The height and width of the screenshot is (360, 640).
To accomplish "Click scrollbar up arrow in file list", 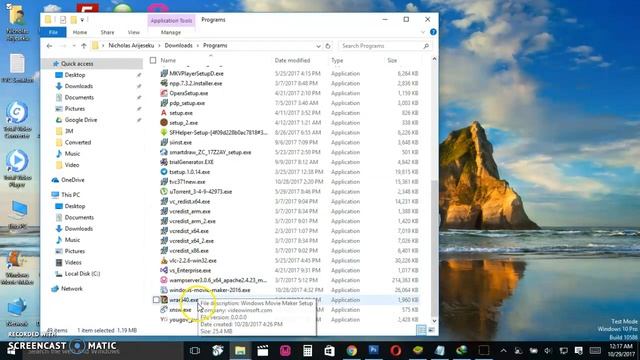I will click(434, 59).
